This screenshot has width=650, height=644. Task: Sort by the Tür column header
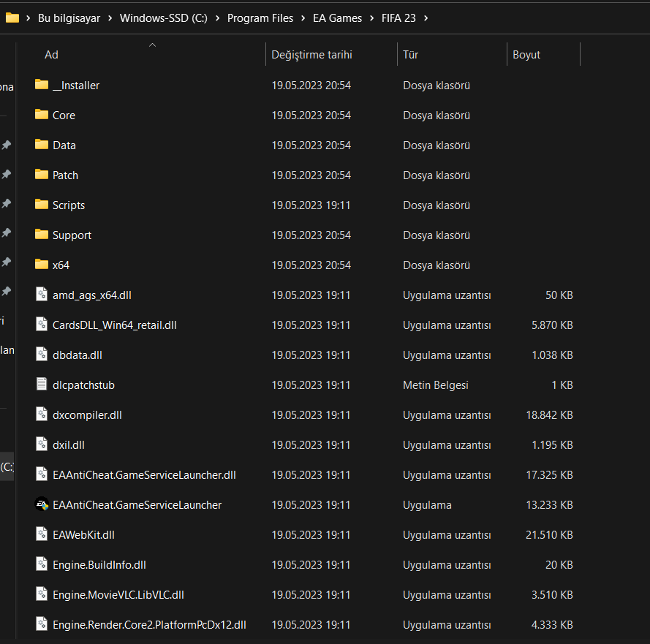point(410,55)
